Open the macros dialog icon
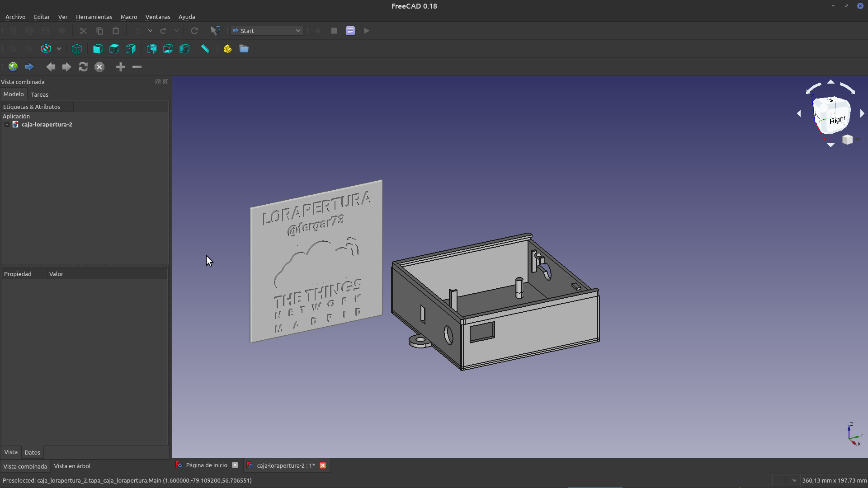Screen dimensions: 868x488 click(x=350, y=31)
